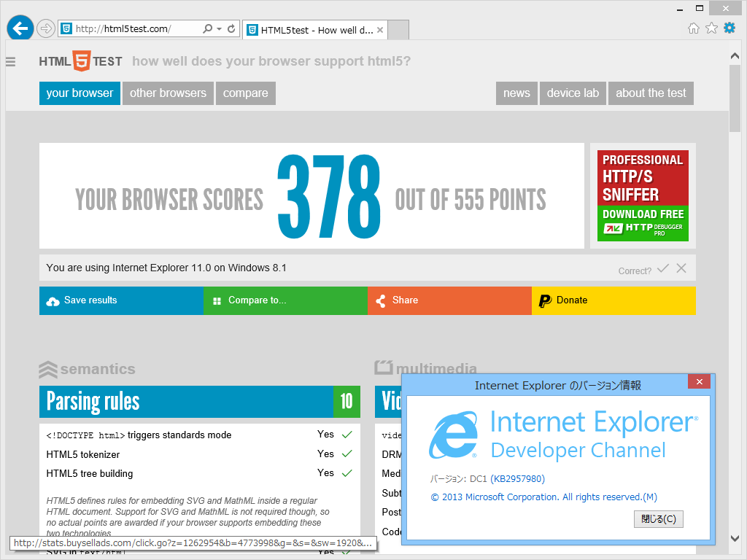Click the Compare to... button
Screen dimensions: 747x560
[285, 300]
